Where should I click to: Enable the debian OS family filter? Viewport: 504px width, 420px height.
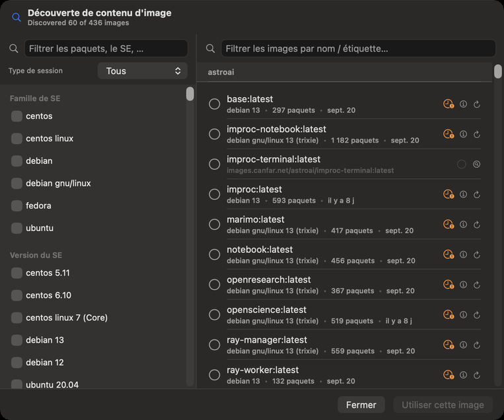click(17, 161)
